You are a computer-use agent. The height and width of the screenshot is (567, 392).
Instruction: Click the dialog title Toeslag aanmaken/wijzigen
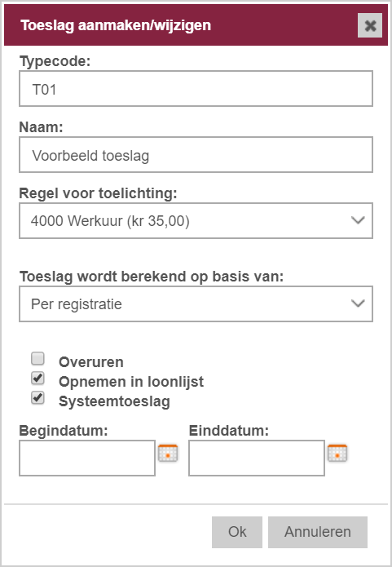(x=116, y=25)
